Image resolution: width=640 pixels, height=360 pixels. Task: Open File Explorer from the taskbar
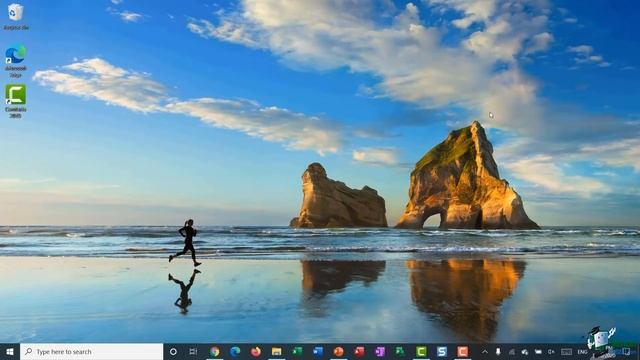[x=276, y=351]
